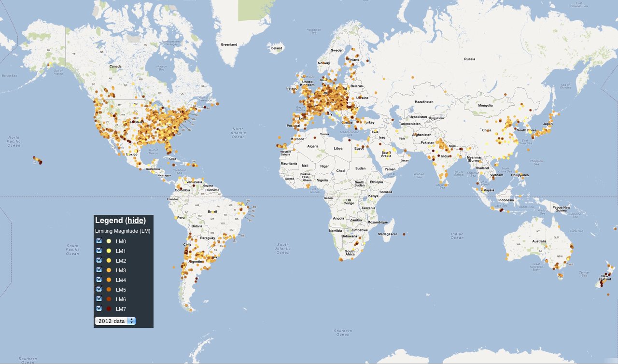Viewport: 618px width, 364px height.
Task: Click the Libya label on the map
Action: click(338, 149)
